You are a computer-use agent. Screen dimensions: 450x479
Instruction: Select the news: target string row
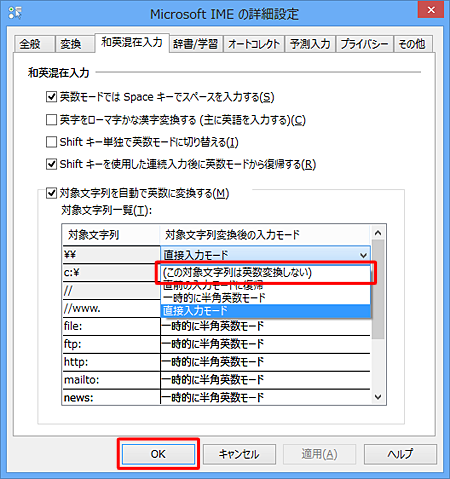point(111,397)
